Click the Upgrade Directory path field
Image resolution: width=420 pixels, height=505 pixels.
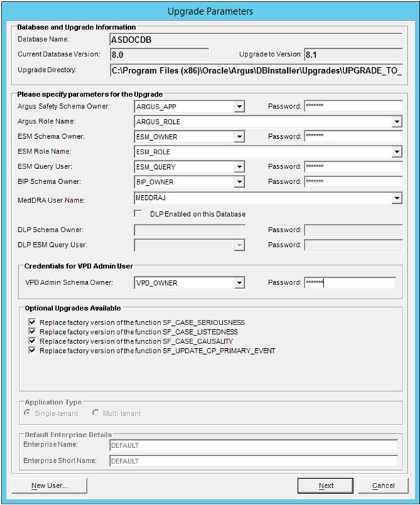point(256,70)
